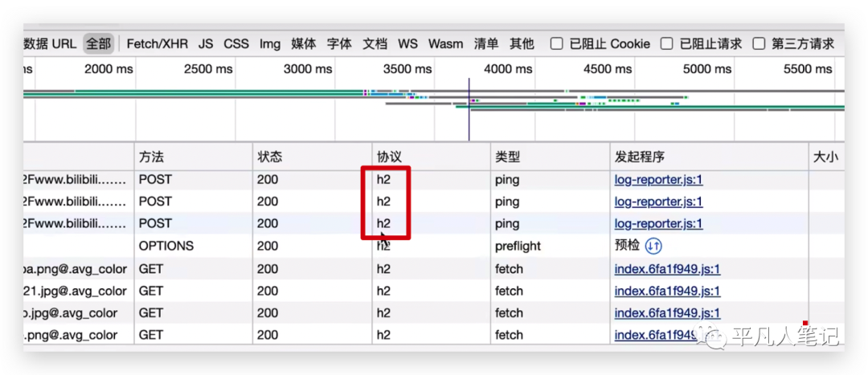
Task: Check the 第三方请求 checkbox
Action: pyautogui.click(x=759, y=44)
